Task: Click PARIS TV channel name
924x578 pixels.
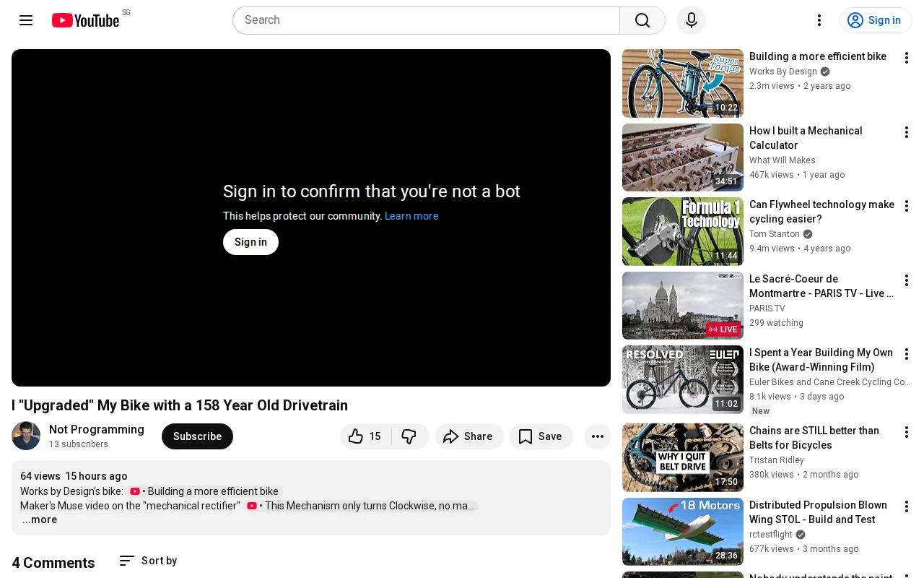Action: click(x=767, y=309)
